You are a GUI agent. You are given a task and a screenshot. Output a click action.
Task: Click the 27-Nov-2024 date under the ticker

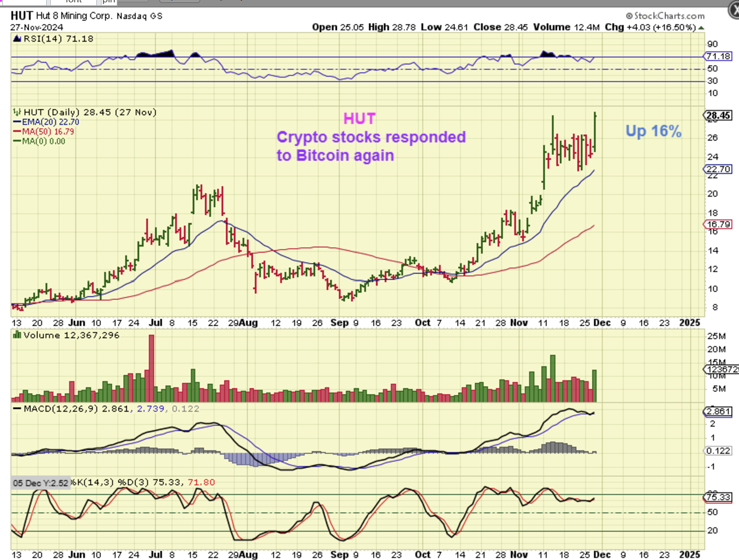[x=36, y=27]
